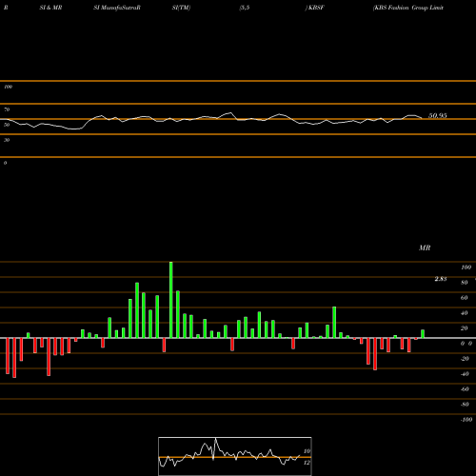Click the 'MR' panel title

[x=425, y=248]
